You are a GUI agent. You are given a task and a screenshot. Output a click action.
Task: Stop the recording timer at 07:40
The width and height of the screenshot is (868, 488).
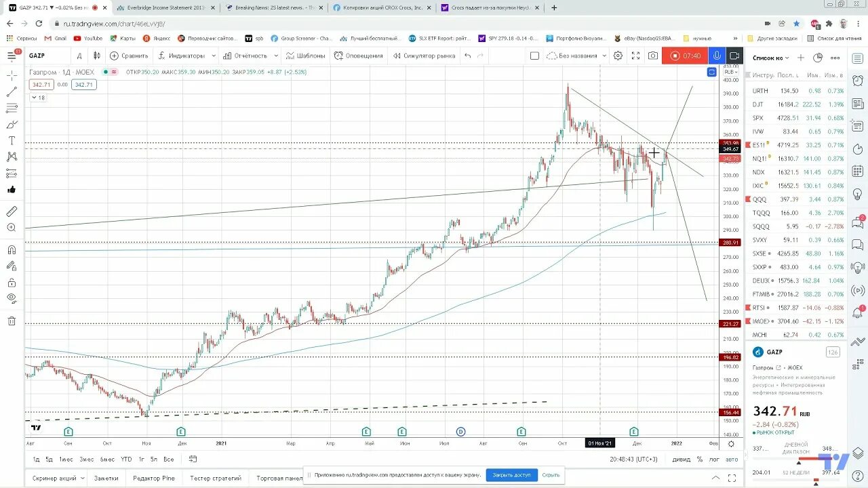(684, 56)
